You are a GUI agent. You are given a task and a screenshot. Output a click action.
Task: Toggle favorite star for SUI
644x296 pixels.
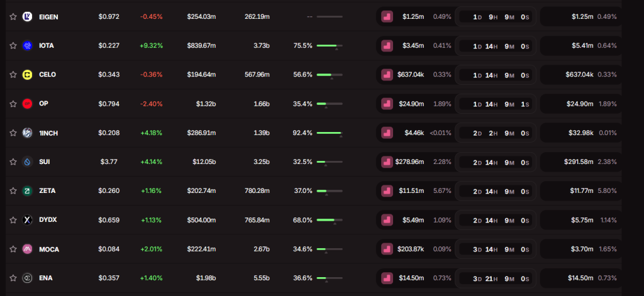pos(13,162)
